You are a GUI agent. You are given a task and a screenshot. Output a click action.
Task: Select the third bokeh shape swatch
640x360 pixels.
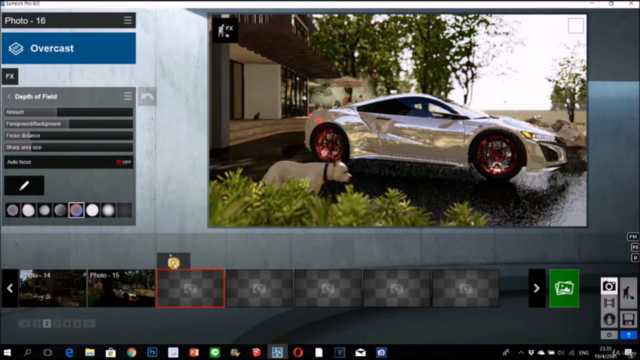pyautogui.click(x=44, y=210)
